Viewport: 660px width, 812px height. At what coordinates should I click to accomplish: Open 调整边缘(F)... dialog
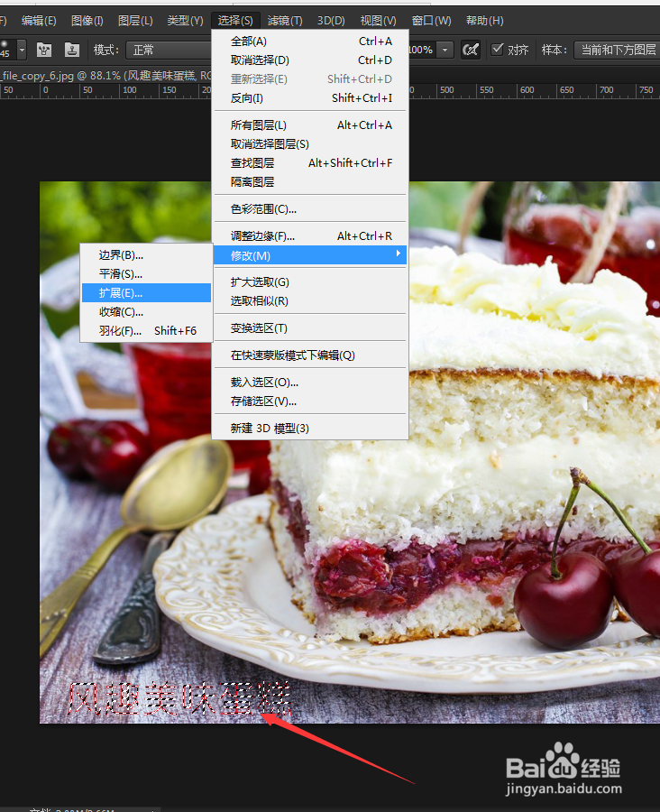[310, 236]
